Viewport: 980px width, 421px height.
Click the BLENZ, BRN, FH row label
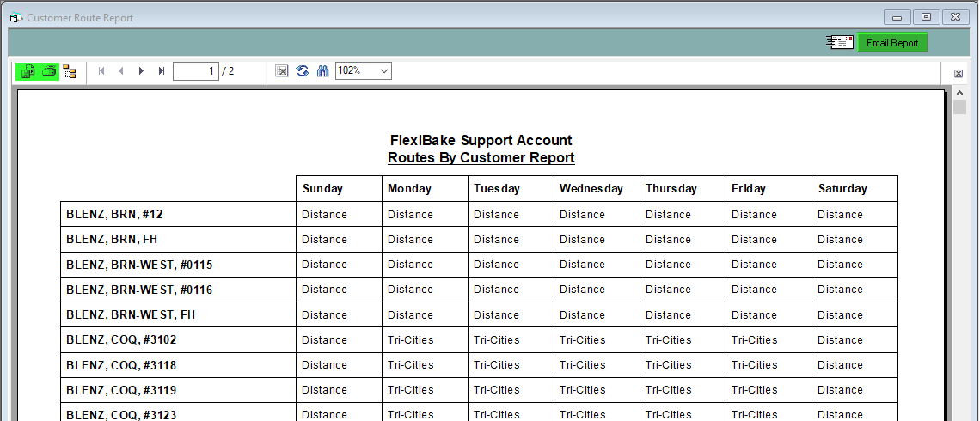tap(111, 239)
